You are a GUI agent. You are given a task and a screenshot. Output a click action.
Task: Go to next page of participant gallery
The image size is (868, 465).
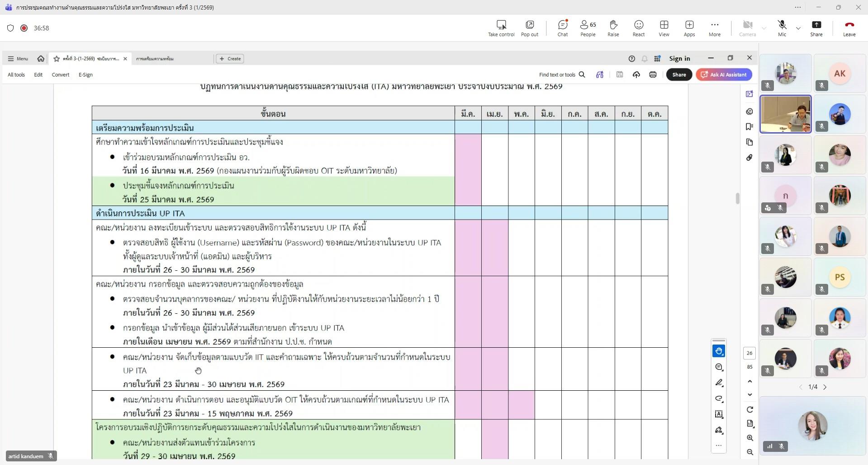pos(825,387)
